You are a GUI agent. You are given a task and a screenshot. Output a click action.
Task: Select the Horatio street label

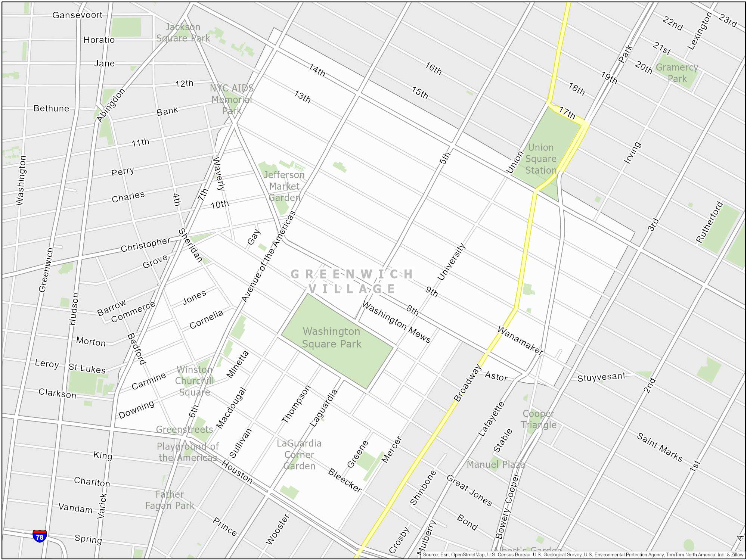99,40
